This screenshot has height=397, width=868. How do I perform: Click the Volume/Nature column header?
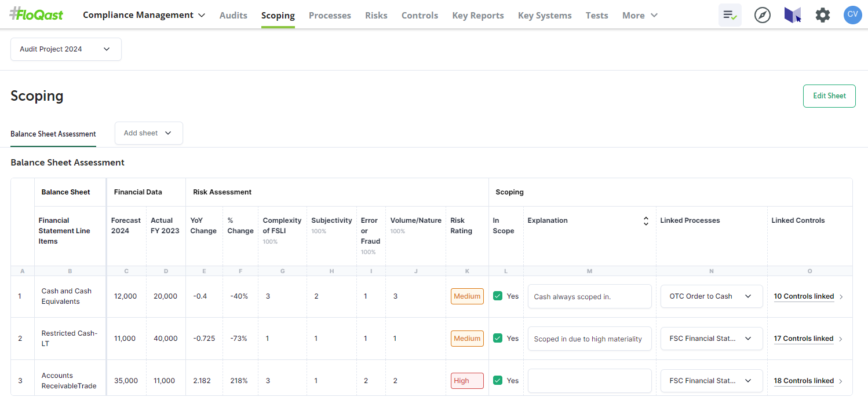coord(416,220)
